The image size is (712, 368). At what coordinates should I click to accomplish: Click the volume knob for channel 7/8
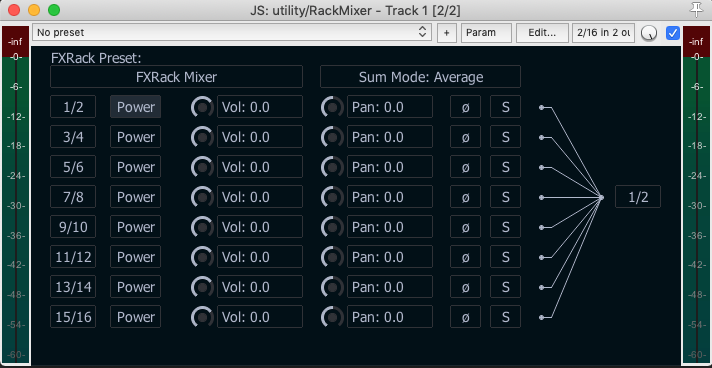coord(203,197)
